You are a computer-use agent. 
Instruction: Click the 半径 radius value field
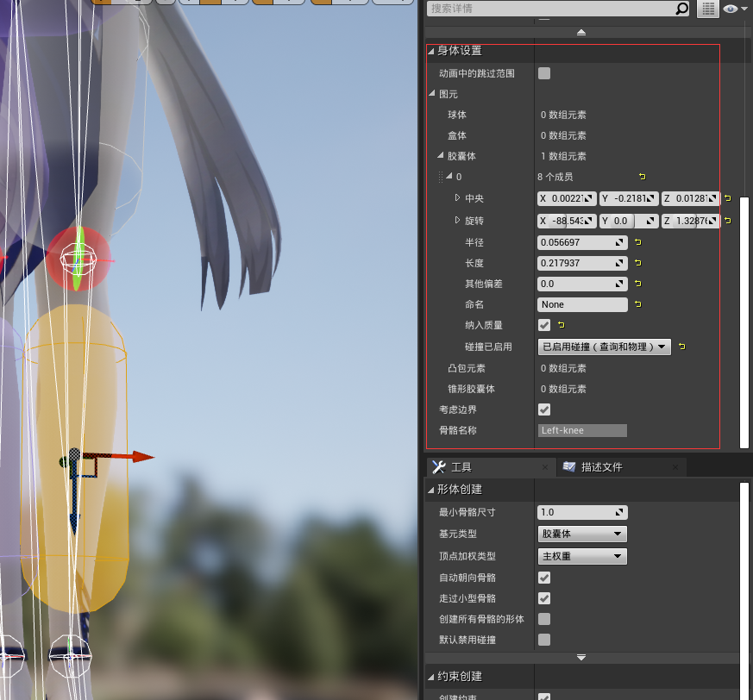click(x=582, y=242)
